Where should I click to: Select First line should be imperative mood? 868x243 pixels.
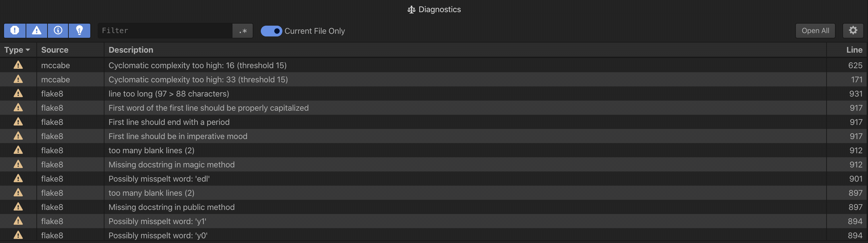[x=178, y=136]
